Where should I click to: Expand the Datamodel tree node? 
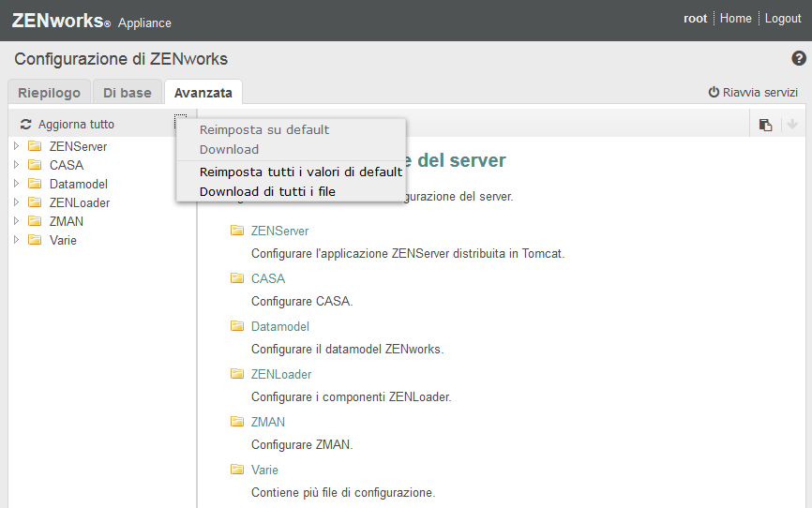[16, 184]
